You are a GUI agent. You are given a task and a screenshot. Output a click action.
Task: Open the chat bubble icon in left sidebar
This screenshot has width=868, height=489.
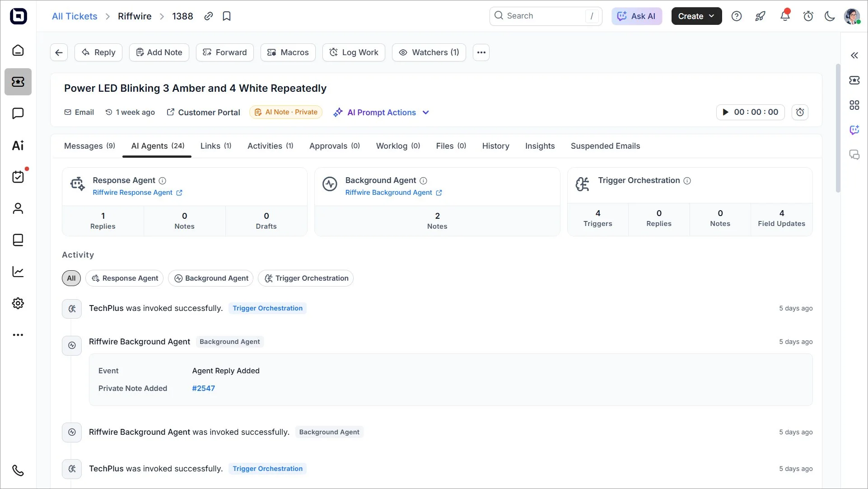18,113
